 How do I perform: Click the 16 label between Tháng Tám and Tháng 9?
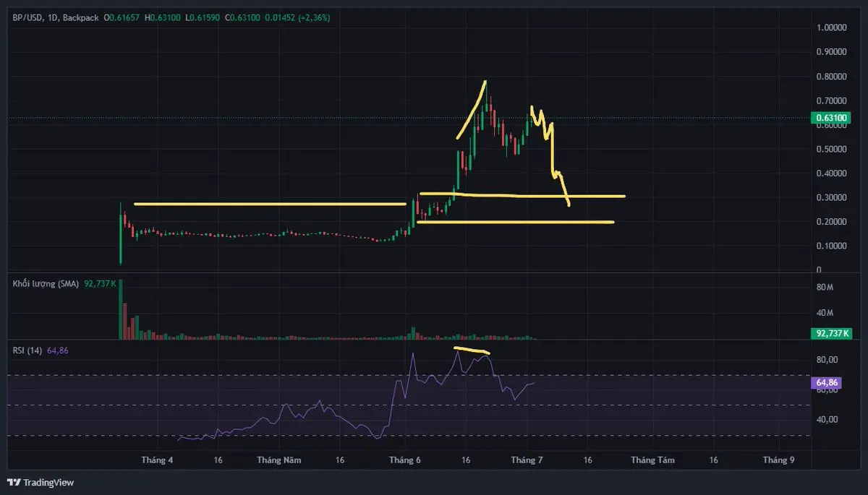[713, 460]
